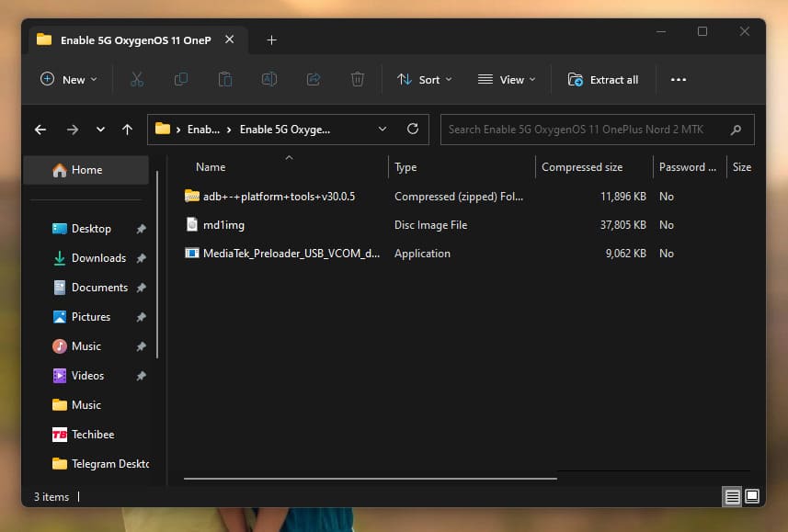Click the search magnifier icon
The height and width of the screenshot is (532, 788).
(736, 130)
